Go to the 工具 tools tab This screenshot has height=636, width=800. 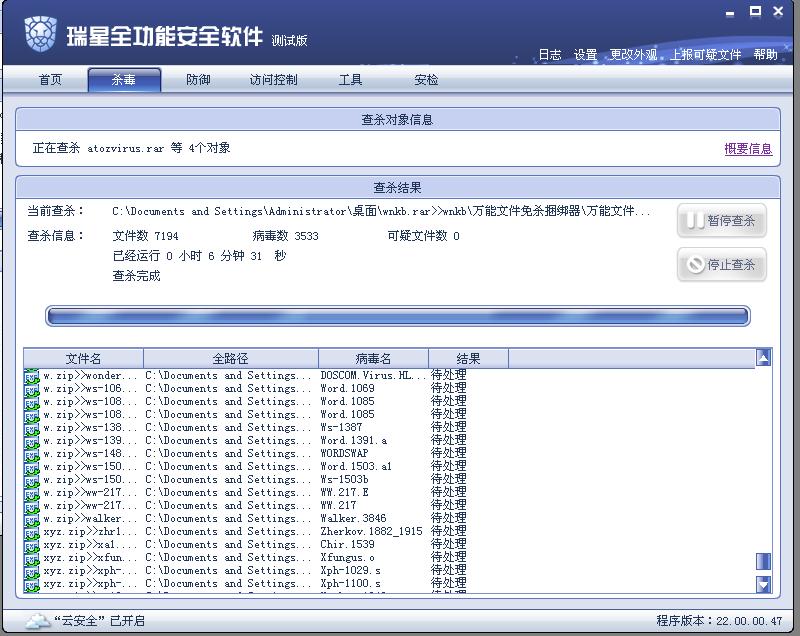(x=351, y=80)
